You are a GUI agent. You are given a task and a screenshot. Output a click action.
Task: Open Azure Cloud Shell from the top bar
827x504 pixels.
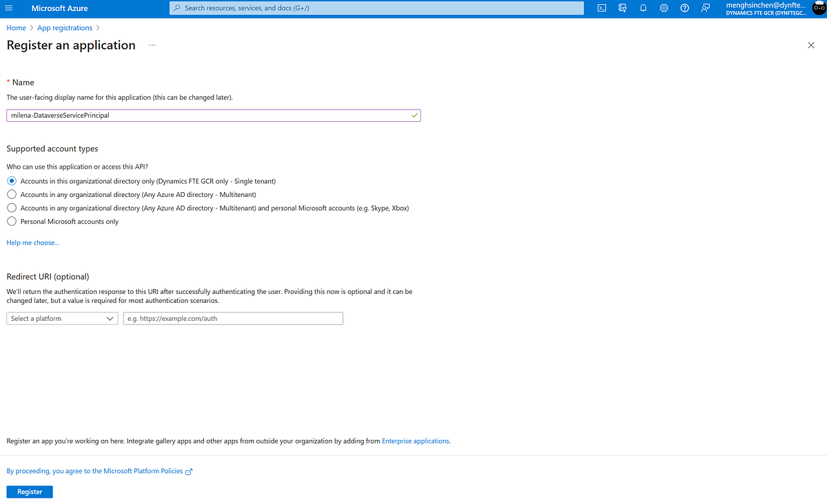click(602, 8)
